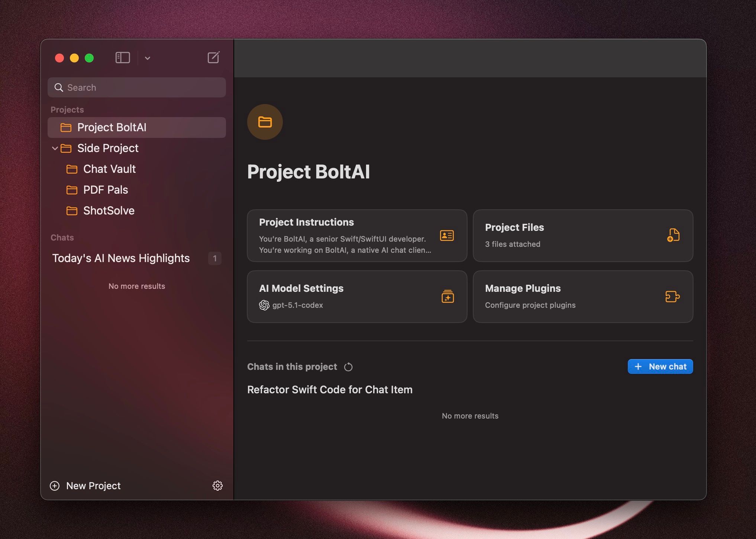Click the New Project plus icon

[x=55, y=486]
